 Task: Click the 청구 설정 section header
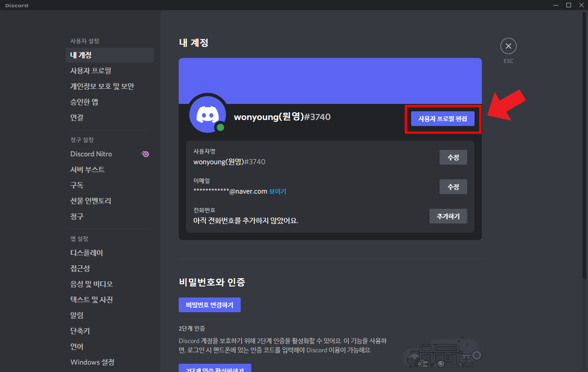(x=82, y=140)
